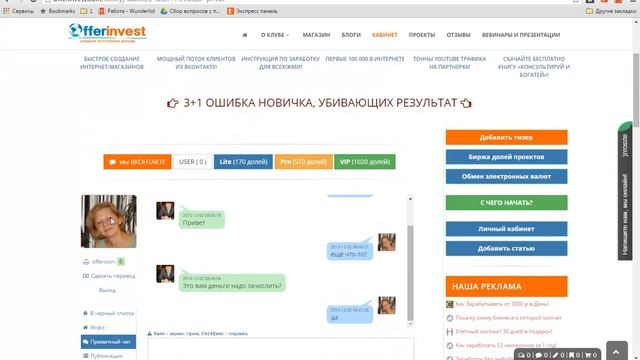Viewport: 640px width, 360px height.
Task: Click the orange мы ВКОНТАКТЕ button
Action: (x=137, y=162)
